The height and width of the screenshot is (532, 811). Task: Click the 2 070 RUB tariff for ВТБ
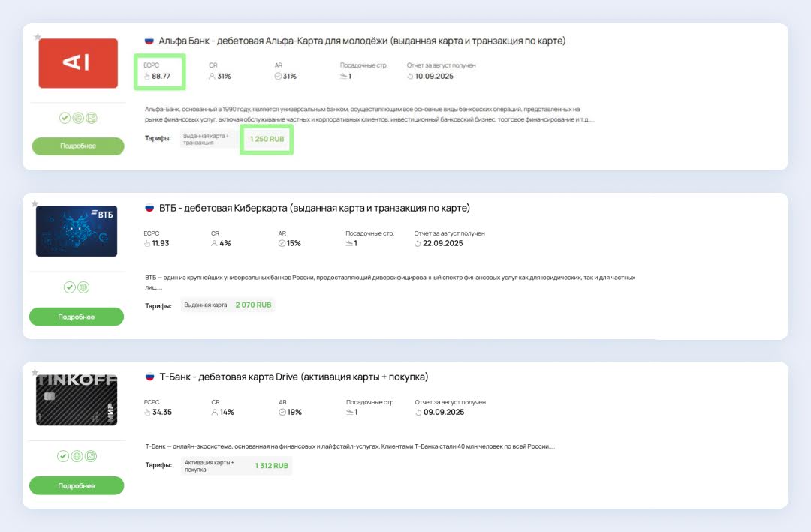tap(253, 305)
